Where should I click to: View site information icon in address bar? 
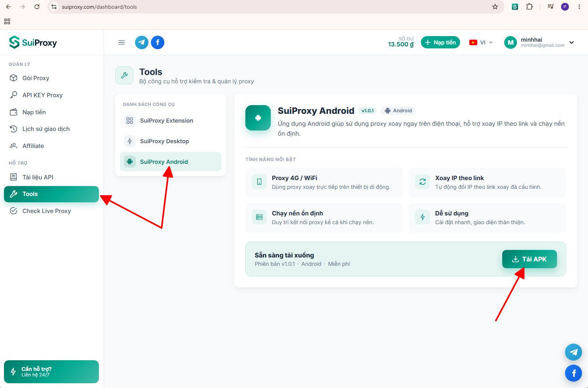click(54, 7)
